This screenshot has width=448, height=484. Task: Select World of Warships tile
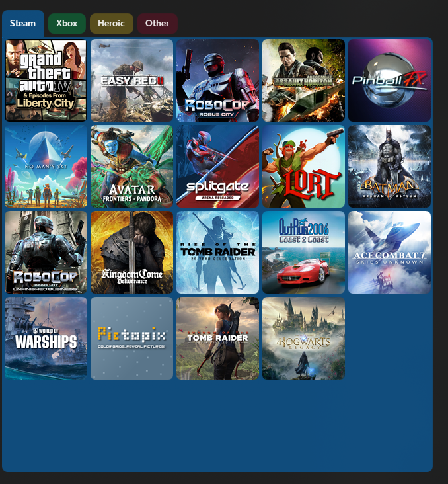pos(46,339)
